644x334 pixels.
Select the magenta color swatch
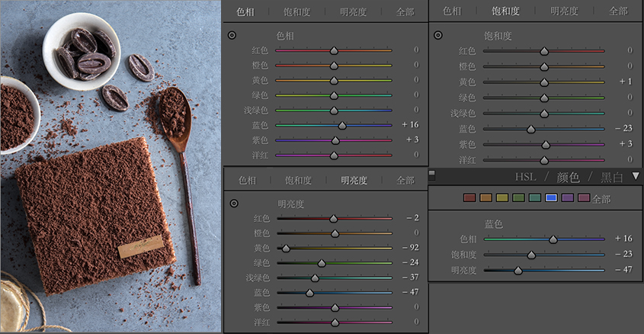pyautogui.click(x=584, y=198)
